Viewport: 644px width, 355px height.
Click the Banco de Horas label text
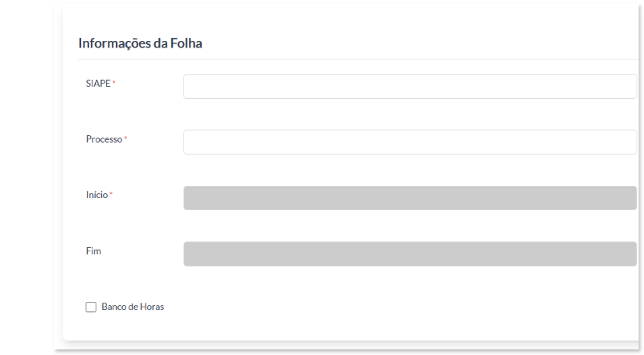coord(133,307)
